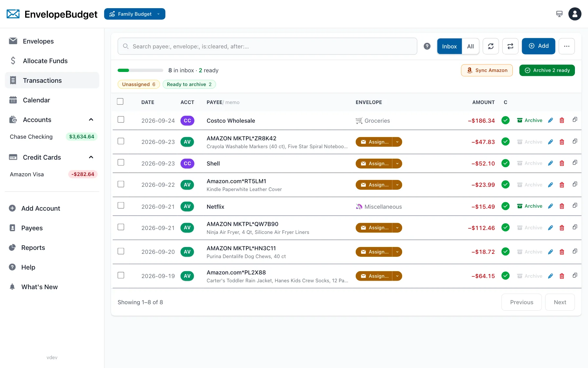Viewport: 588px width, 368px height.
Task: Open the more options ellipsis menu
Action: point(567,46)
